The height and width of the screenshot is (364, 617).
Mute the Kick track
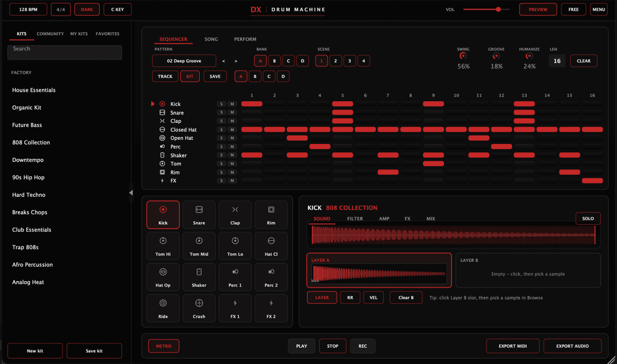click(x=232, y=104)
